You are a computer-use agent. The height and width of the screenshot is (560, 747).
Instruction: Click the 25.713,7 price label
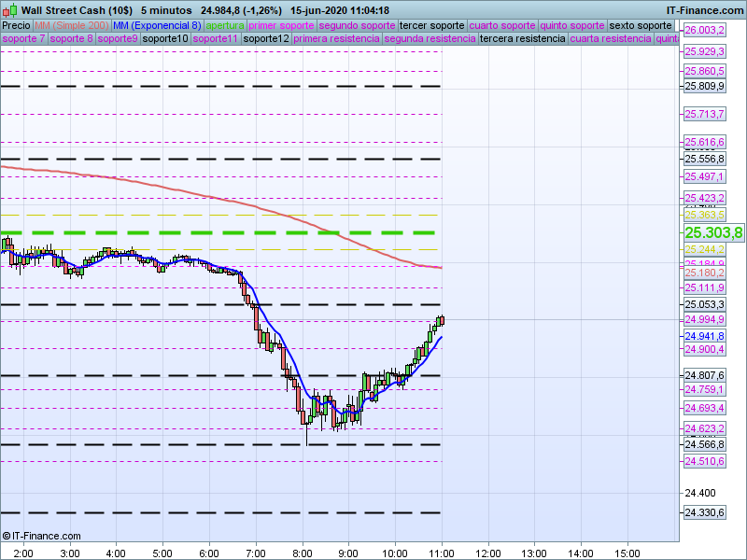click(x=705, y=114)
